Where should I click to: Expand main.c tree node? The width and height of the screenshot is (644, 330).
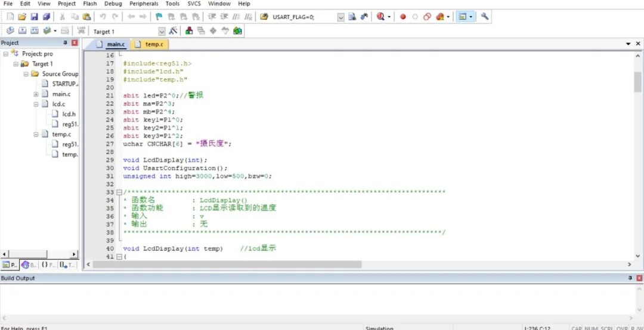coord(36,94)
